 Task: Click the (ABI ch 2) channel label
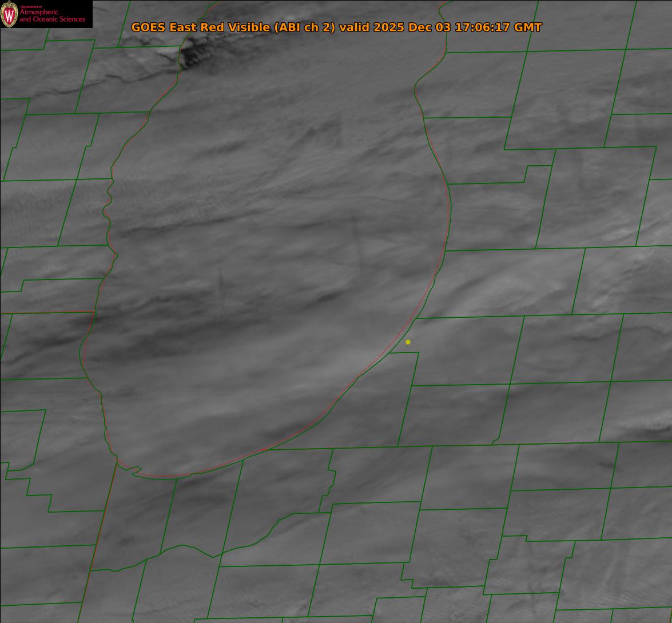(305, 27)
